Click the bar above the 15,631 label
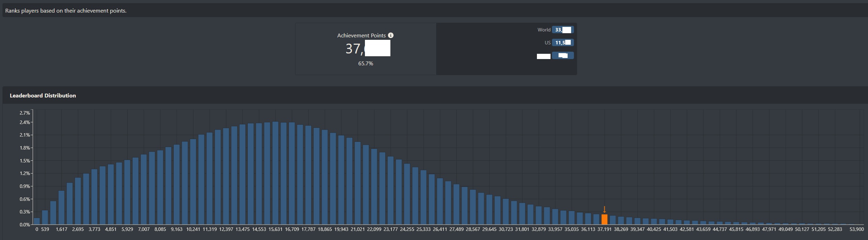This screenshot has height=240, width=868. [275, 173]
